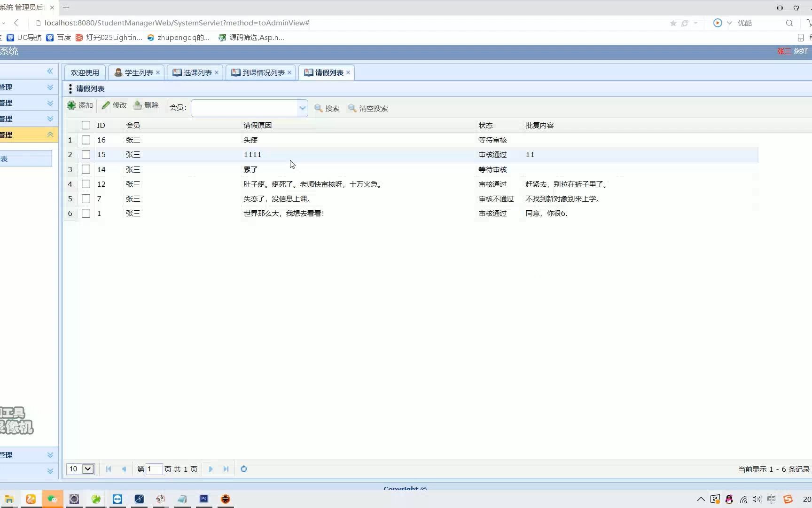Open the 会员 member dropdown
The image size is (812, 508).
[302, 108]
